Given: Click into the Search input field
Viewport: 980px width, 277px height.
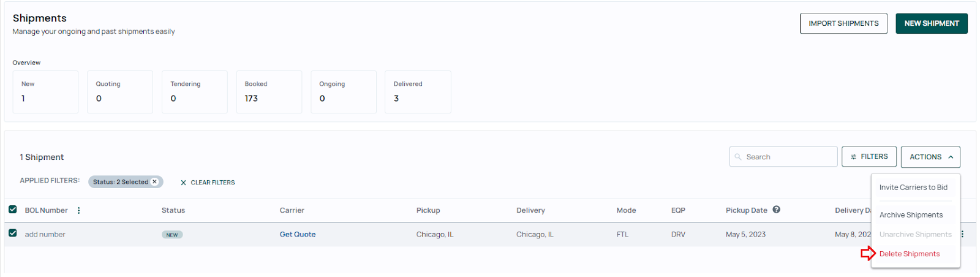Looking at the screenshot, I should click(783, 157).
